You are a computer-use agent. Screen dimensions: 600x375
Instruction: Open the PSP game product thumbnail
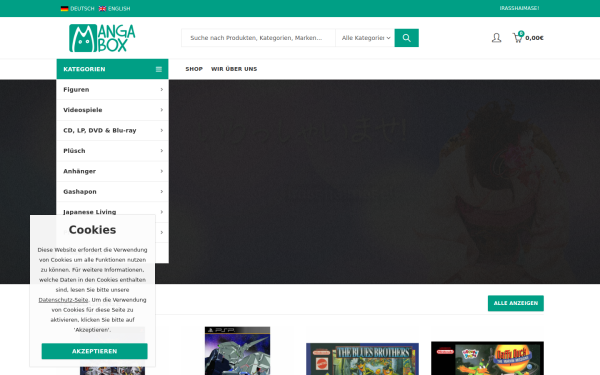click(237, 351)
